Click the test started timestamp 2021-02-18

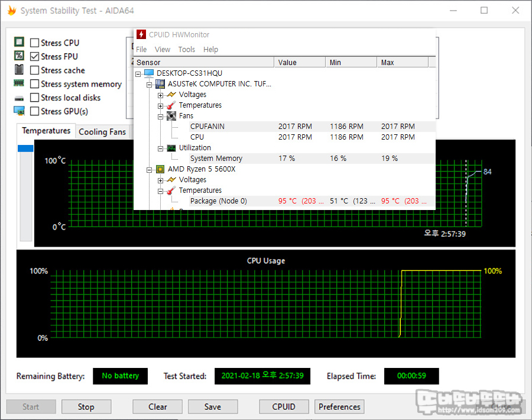[x=262, y=376]
